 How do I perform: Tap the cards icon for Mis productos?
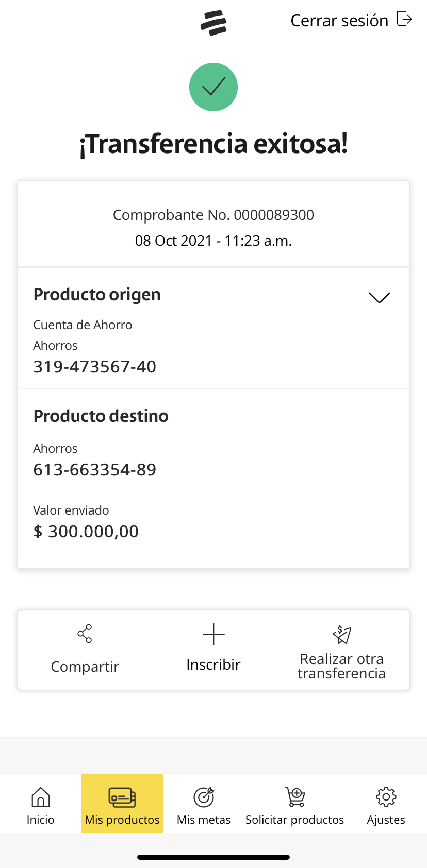122,797
